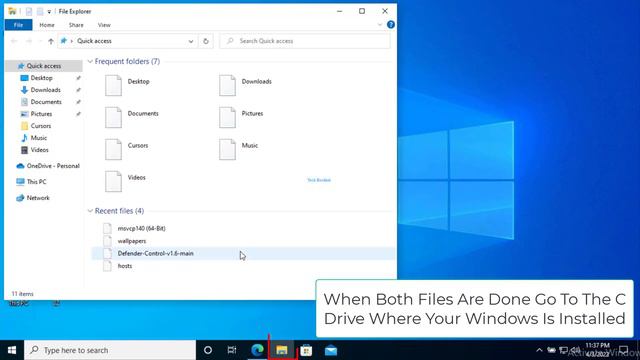Click the title bar Properties icon
Image resolution: width=640 pixels, height=360 pixels.
(x=29, y=11)
